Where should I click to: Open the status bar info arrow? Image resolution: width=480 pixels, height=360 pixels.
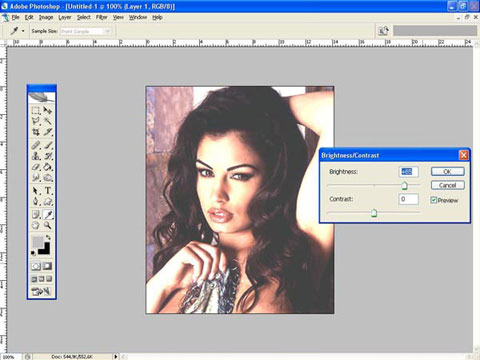(116, 356)
